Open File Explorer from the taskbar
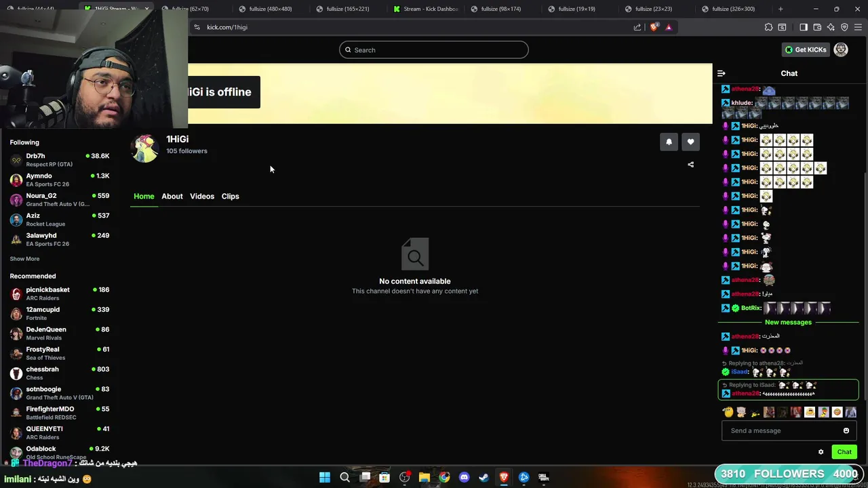Screen dimensions: 868x488 pos(425,477)
